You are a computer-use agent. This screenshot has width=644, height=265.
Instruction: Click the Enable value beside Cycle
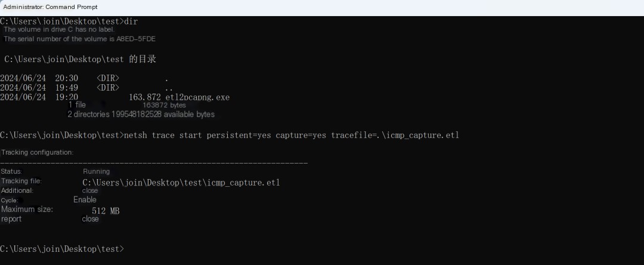click(x=85, y=200)
